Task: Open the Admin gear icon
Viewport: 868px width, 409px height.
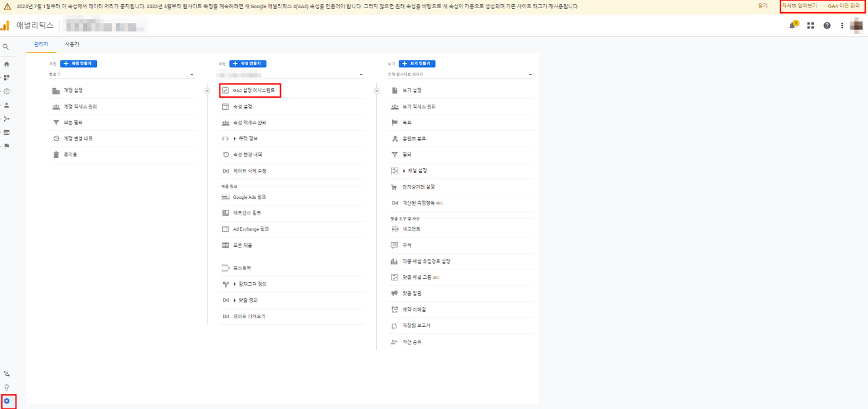Action: 7,401
